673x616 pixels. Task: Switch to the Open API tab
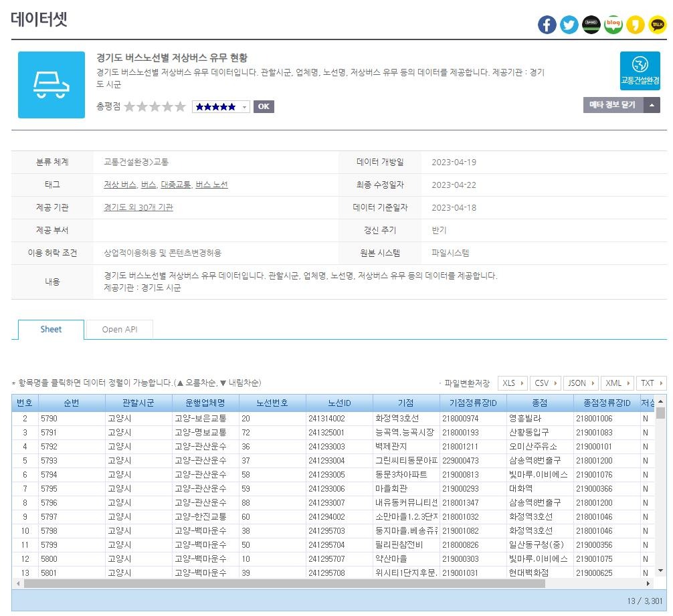120,330
